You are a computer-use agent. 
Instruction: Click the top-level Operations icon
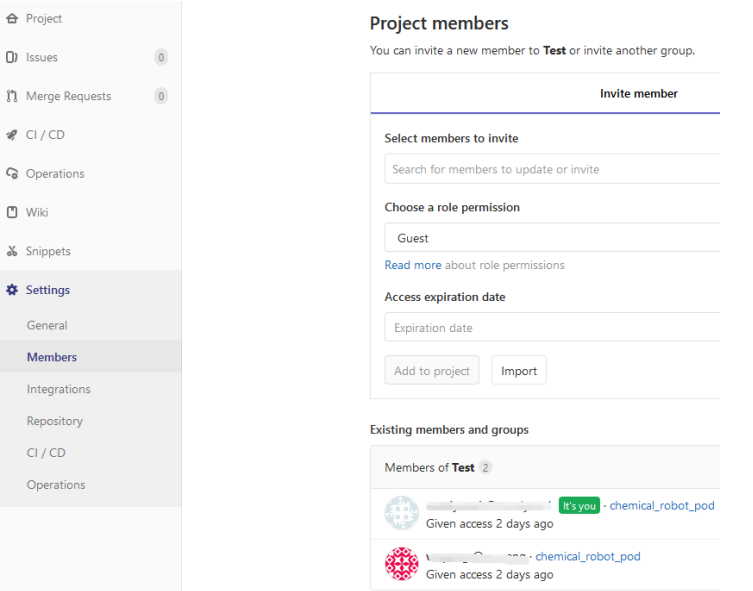pyautogui.click(x=12, y=174)
